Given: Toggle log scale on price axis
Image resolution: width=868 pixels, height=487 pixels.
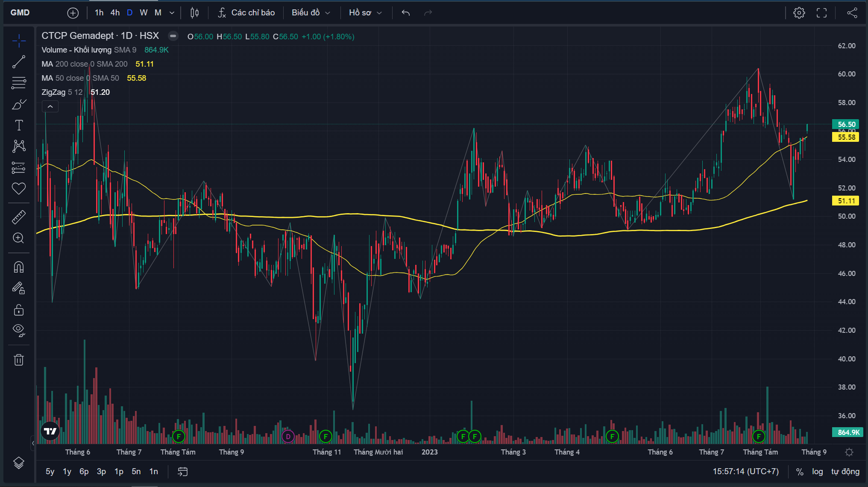Looking at the screenshot, I should tap(817, 472).
